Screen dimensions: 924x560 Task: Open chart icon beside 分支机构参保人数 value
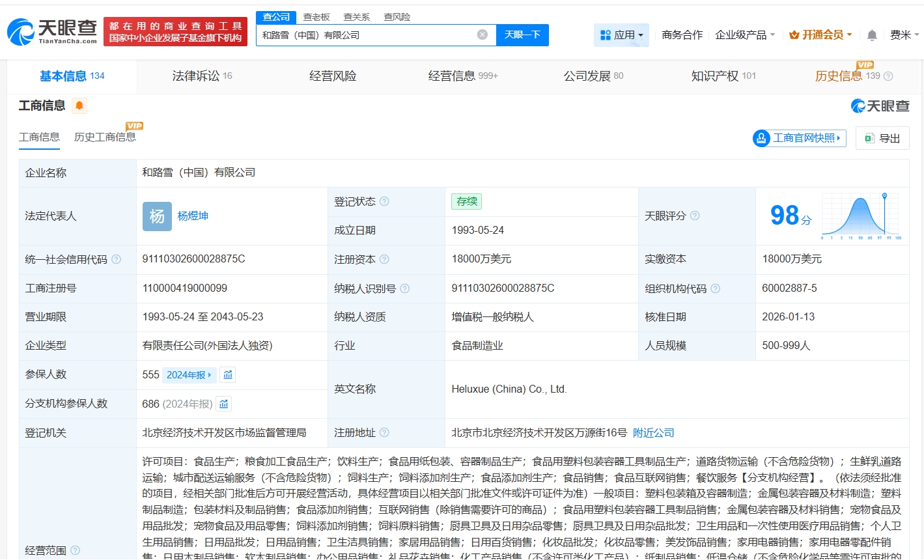click(x=223, y=404)
